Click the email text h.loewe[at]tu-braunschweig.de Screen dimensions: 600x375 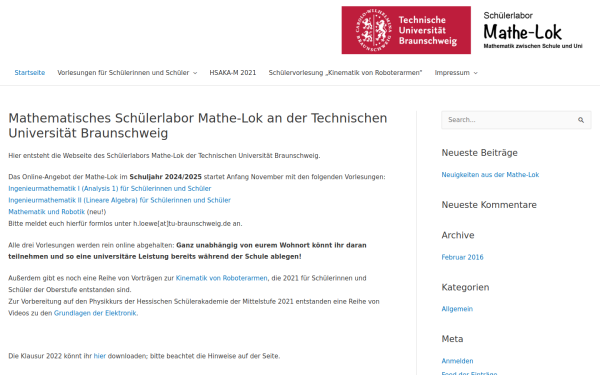pos(182,223)
